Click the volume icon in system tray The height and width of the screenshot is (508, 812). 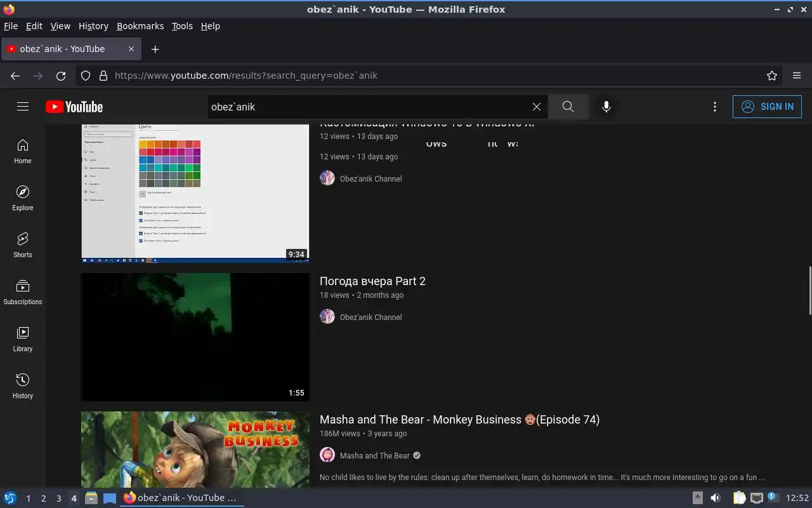pyautogui.click(x=715, y=498)
